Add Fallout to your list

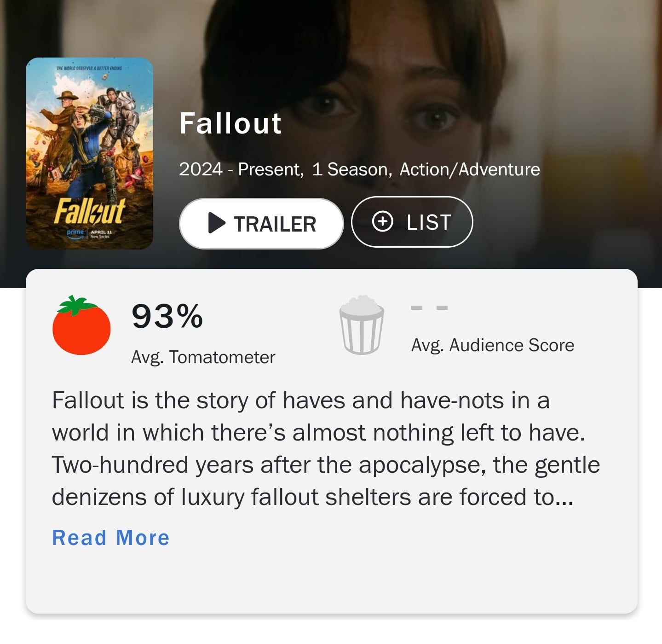pos(412,222)
